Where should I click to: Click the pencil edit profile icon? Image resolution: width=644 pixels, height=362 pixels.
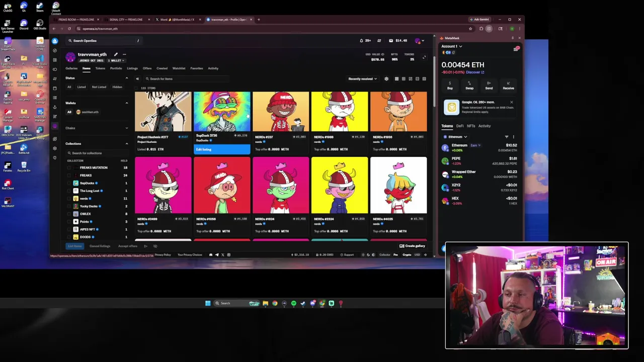click(116, 54)
